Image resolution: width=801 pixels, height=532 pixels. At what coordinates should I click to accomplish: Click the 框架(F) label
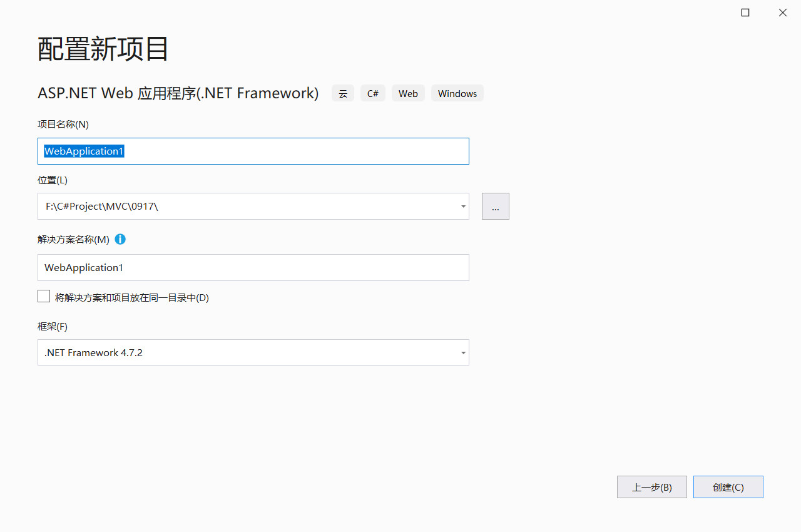point(53,326)
